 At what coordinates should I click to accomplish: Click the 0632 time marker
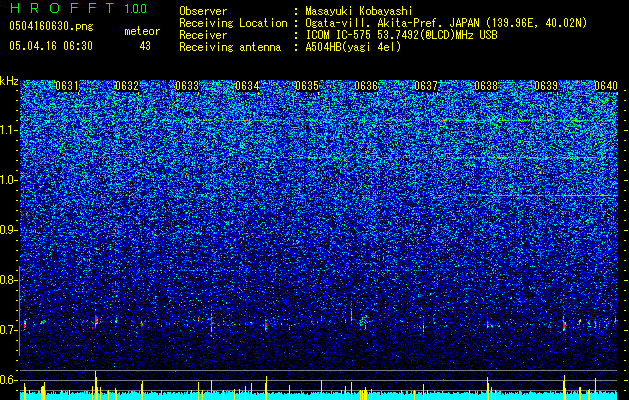pyautogui.click(x=127, y=86)
